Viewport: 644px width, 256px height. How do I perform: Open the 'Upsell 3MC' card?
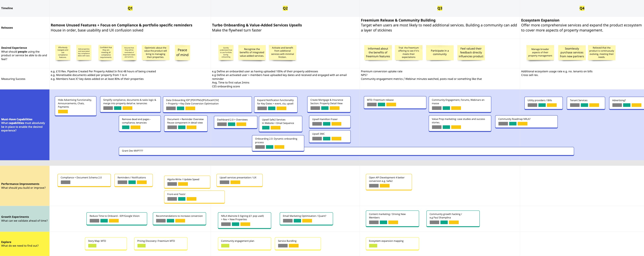(330, 137)
